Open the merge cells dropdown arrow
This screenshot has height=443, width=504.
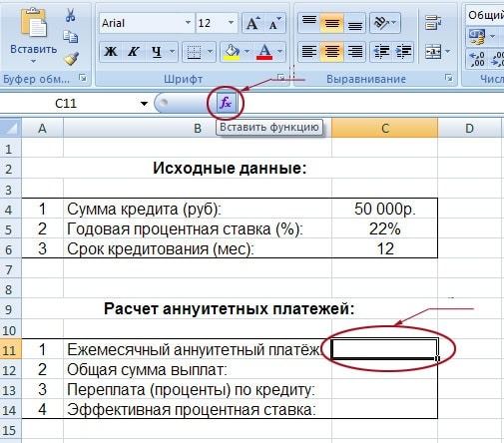click(448, 52)
